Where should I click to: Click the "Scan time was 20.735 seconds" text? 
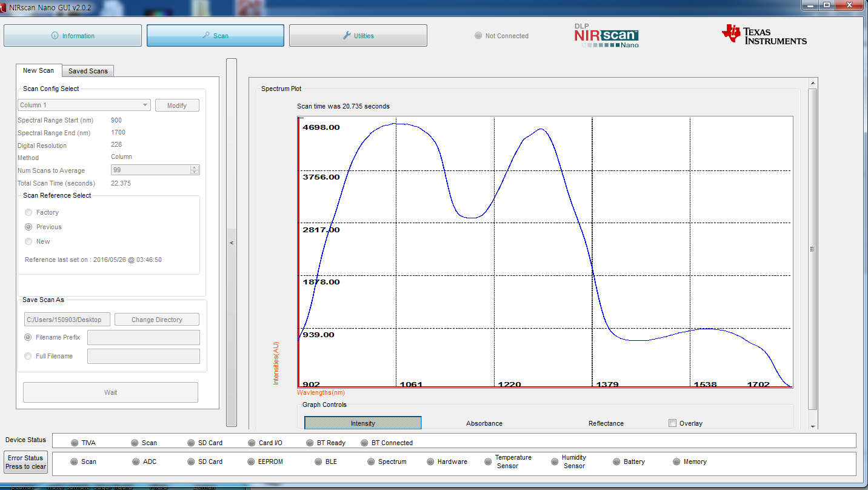(x=343, y=106)
